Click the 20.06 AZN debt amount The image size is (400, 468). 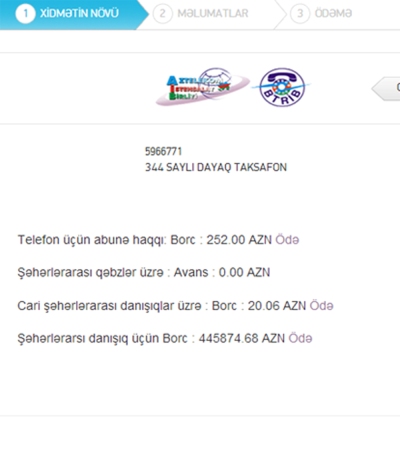click(x=277, y=306)
